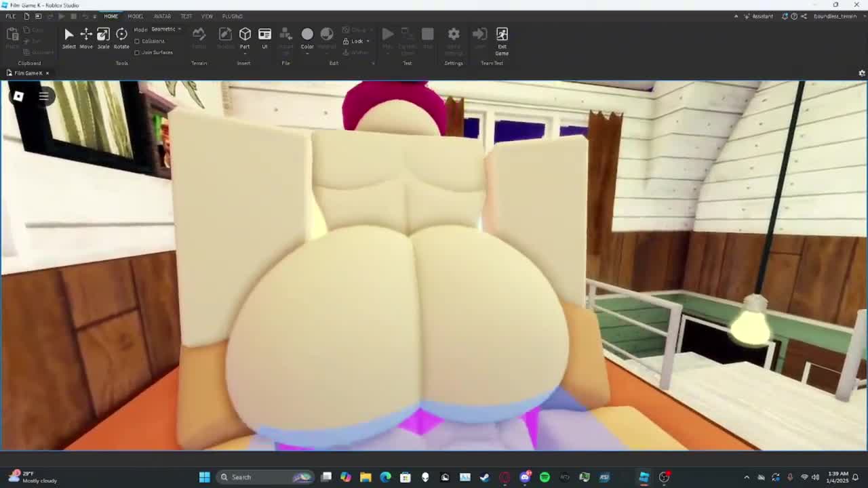Screen dimensions: 868x488
Task: Toggle the viewport hamburger menu
Action: coord(43,96)
